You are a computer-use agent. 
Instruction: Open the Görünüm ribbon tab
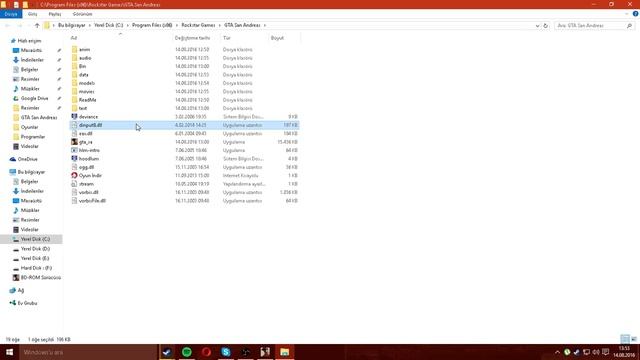82,14
